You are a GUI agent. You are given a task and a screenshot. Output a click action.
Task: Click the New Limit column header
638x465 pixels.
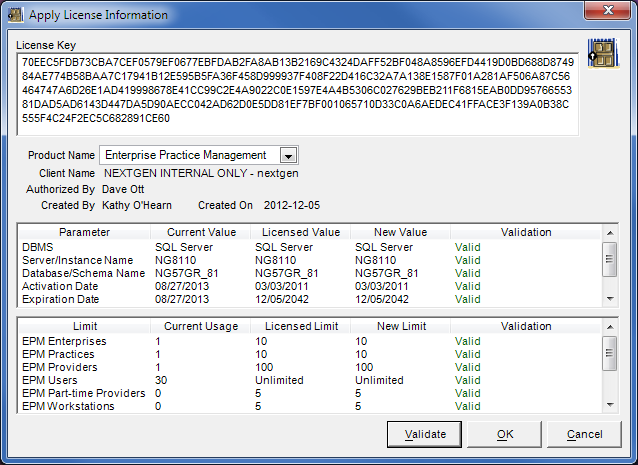400,326
